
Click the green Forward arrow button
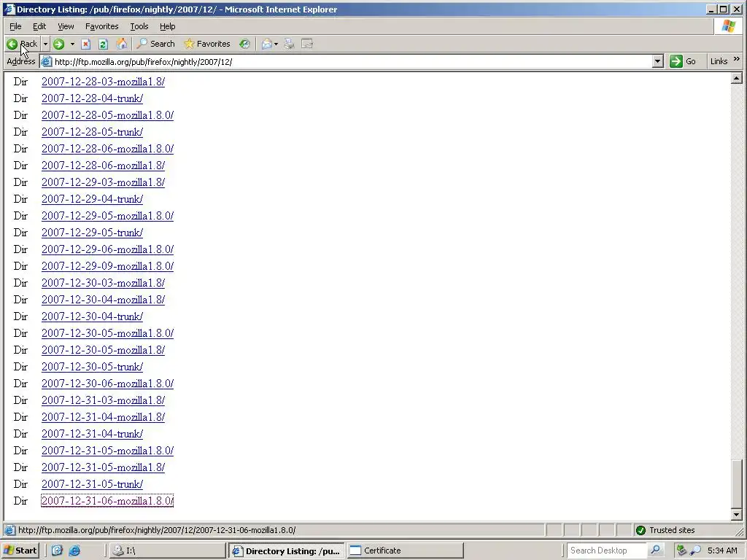(x=58, y=44)
